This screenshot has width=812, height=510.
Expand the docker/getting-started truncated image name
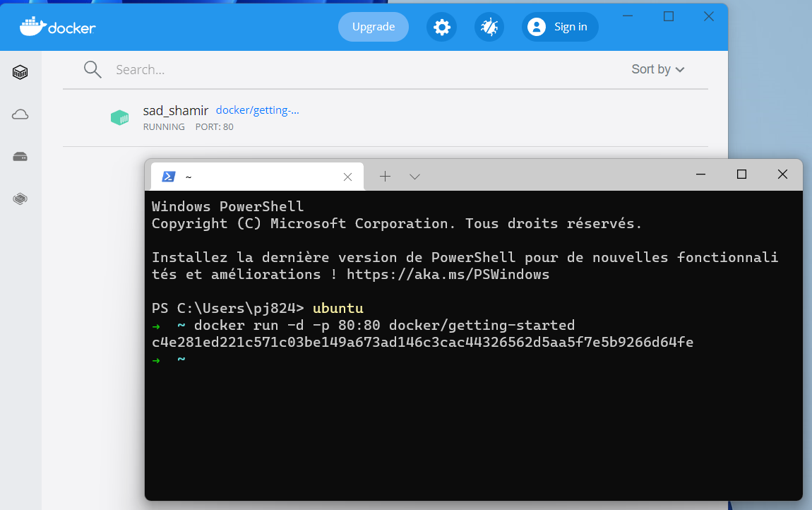pyautogui.click(x=257, y=109)
